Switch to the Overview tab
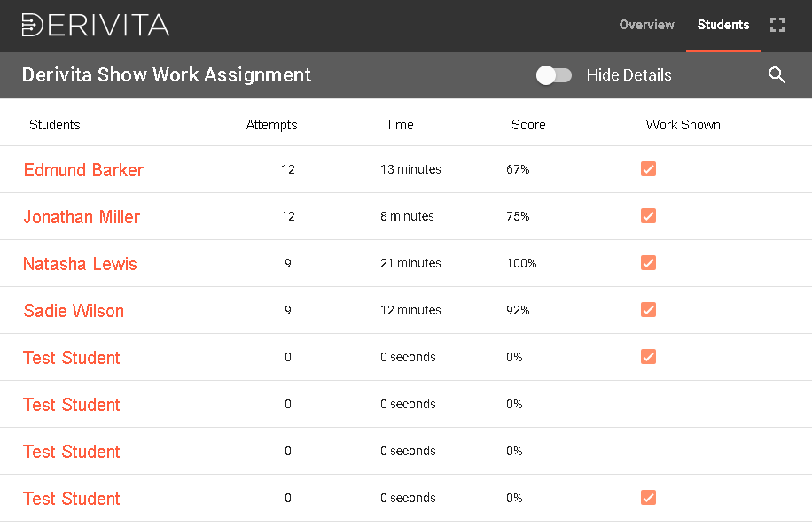The height and width of the screenshot is (527, 812). (x=646, y=25)
